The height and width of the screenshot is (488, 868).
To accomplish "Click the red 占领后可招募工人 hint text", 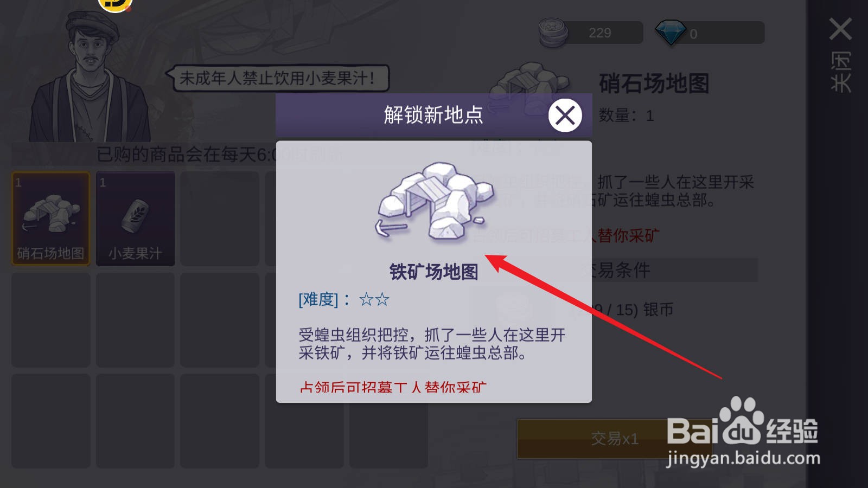I will click(393, 387).
